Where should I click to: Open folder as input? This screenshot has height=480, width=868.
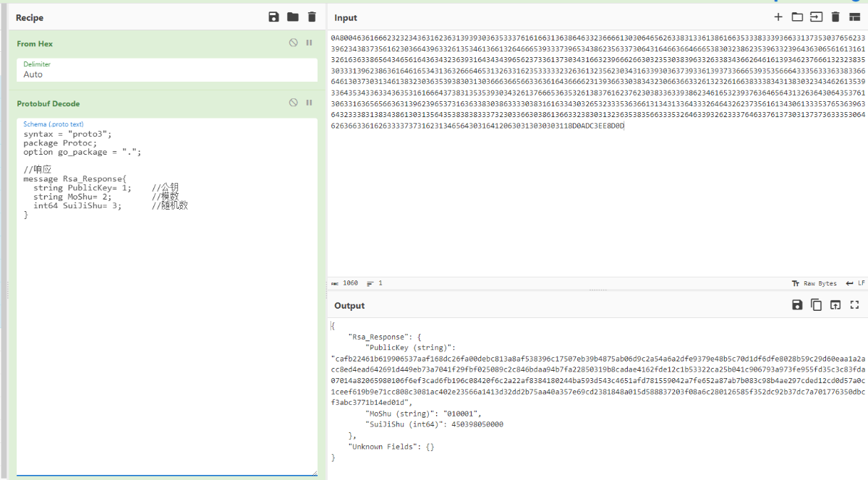797,17
